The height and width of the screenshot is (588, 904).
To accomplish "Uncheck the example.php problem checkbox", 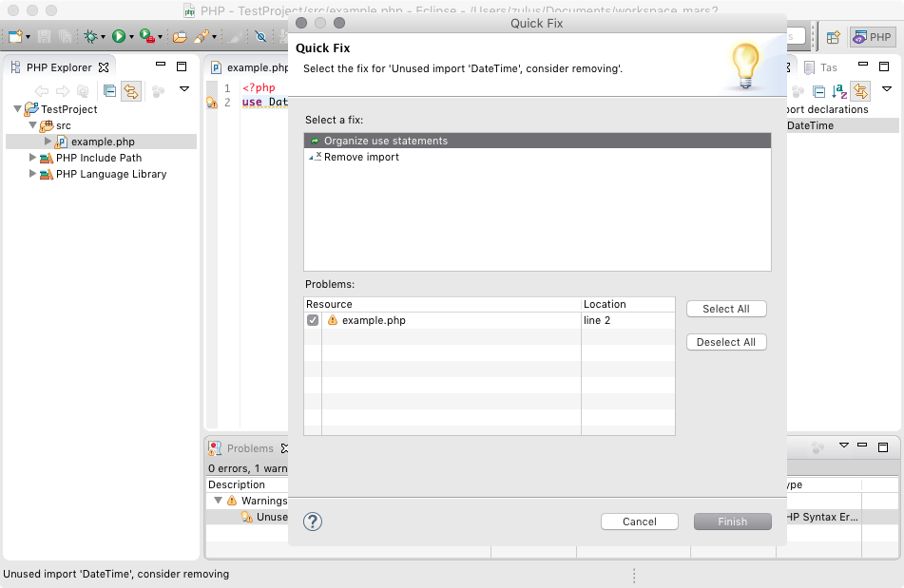I will pos(313,320).
